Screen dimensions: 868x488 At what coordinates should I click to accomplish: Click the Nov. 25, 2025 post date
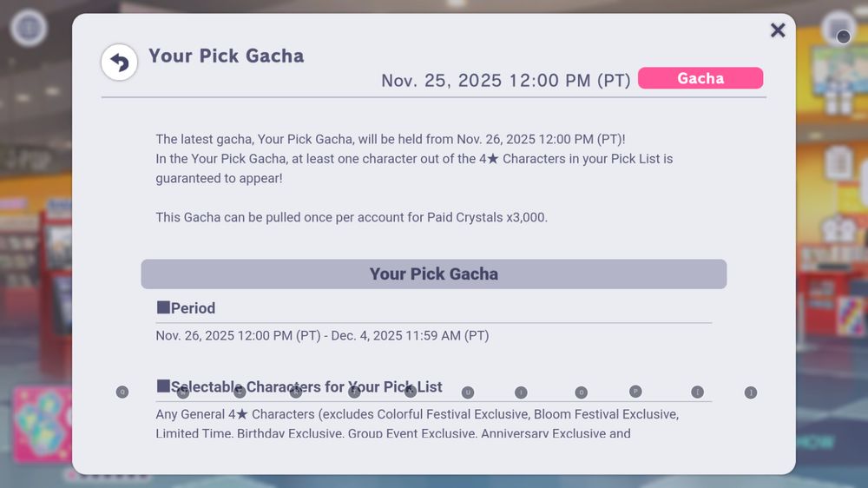click(x=505, y=81)
